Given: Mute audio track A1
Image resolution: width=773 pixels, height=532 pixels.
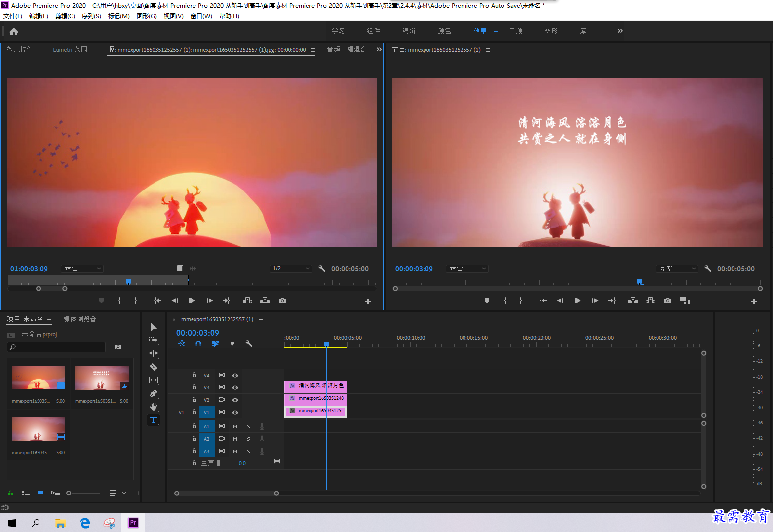Looking at the screenshot, I should click(235, 426).
